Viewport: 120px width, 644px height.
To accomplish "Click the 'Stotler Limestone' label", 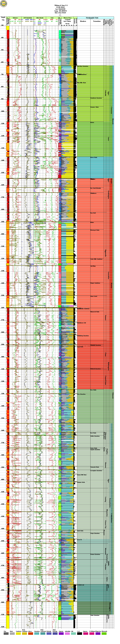I will click(x=95, y=436).
